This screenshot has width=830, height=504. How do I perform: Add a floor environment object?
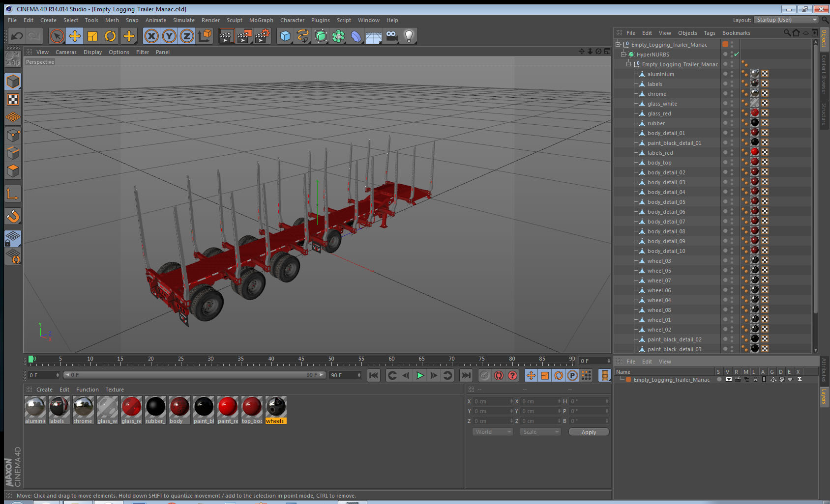pyautogui.click(x=374, y=36)
